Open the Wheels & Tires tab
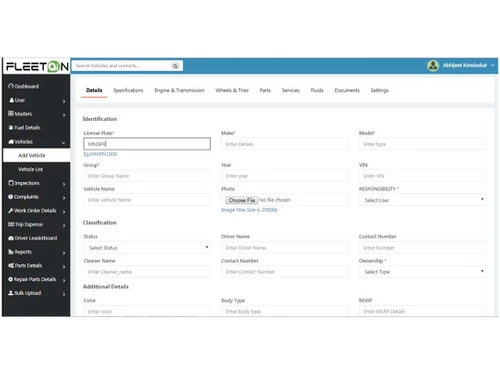 point(232,90)
